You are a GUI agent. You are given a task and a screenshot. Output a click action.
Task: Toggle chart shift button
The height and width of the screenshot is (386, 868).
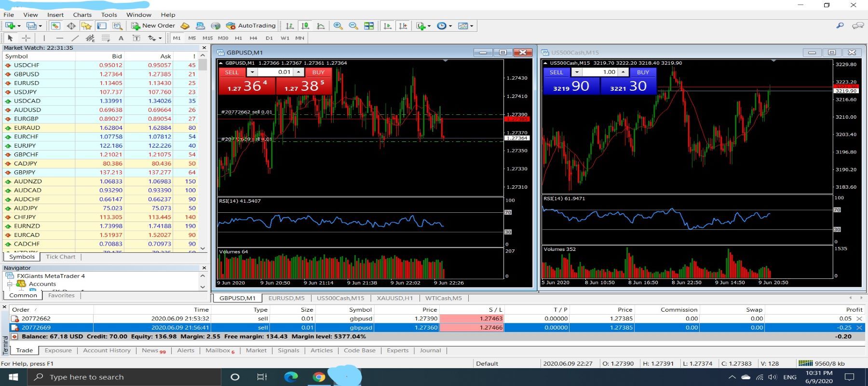pos(403,26)
